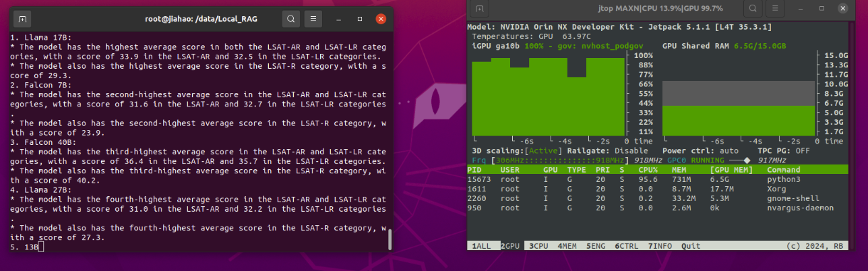Screen dimensions: 868x271
Task: Open the 3CPU page in jtop
Action: tap(539, 246)
